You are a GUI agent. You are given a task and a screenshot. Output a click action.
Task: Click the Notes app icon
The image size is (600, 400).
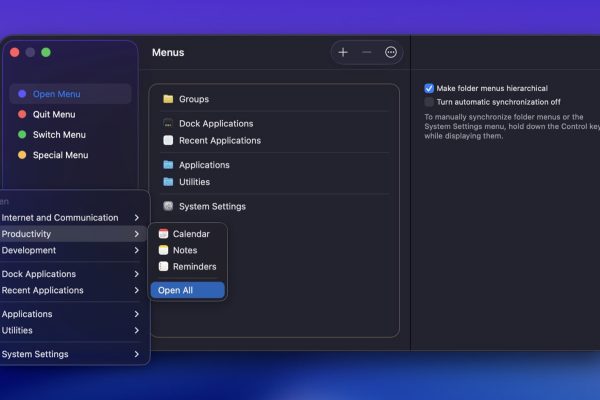click(163, 250)
